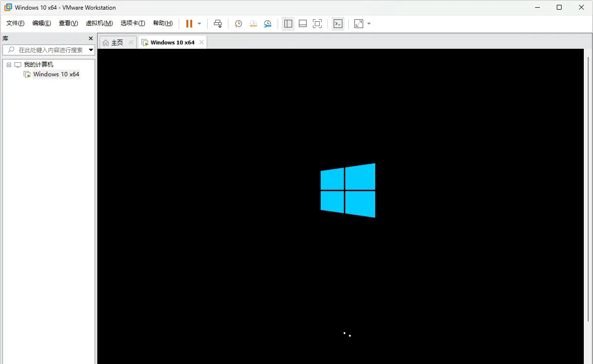Open the 虚拟机(M) menu
Viewport: 593px width, 364px height.
coord(99,23)
